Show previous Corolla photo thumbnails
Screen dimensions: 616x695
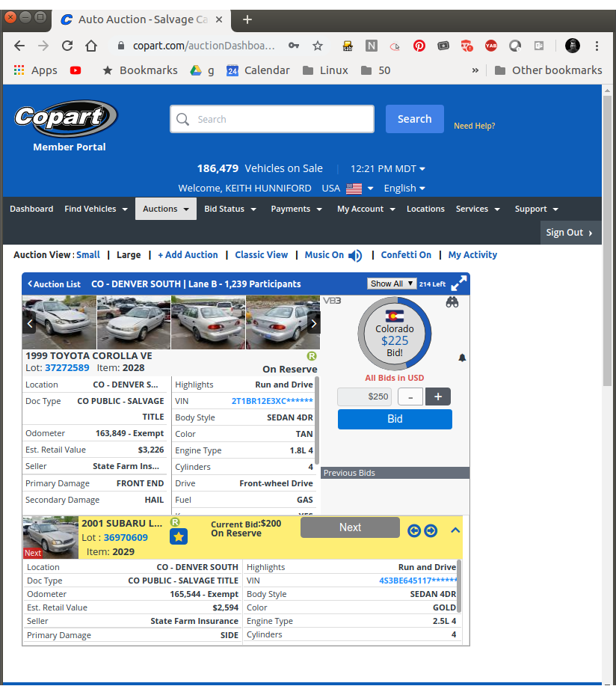pos(29,324)
